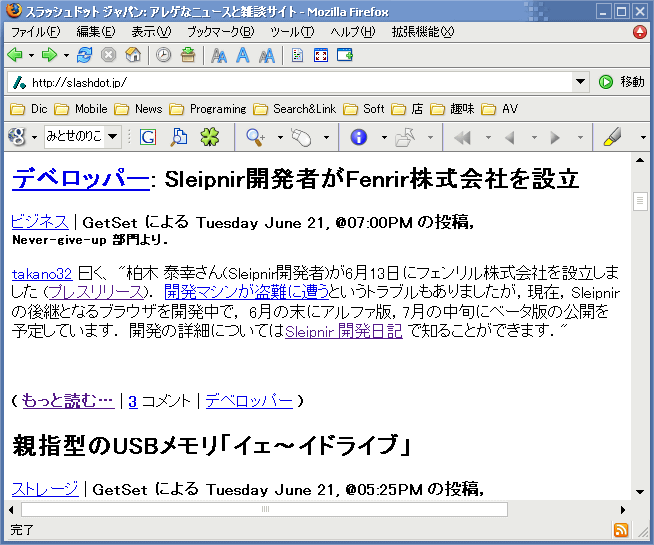Click the blue info icon

[359, 137]
